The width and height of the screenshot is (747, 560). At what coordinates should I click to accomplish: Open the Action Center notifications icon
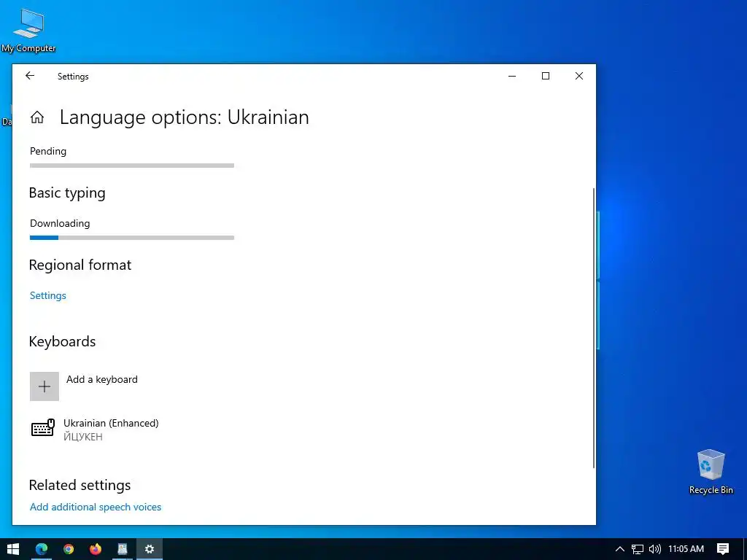click(723, 549)
